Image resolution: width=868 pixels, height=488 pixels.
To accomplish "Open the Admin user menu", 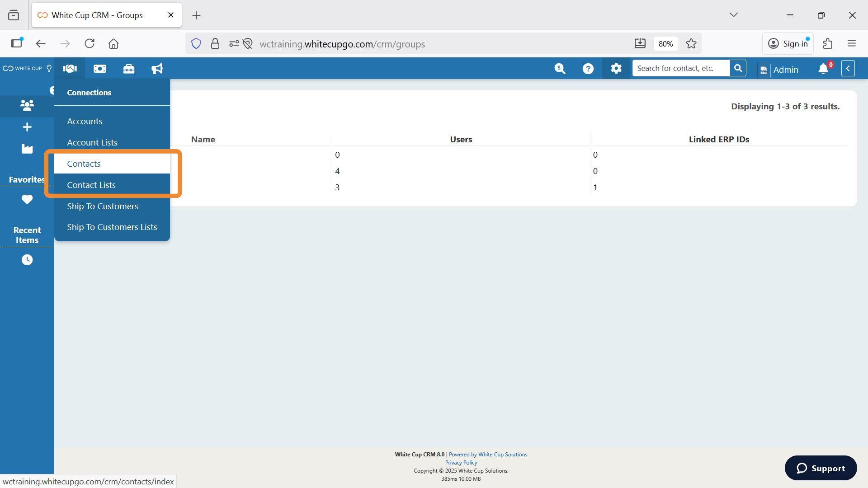I will 778,70.
